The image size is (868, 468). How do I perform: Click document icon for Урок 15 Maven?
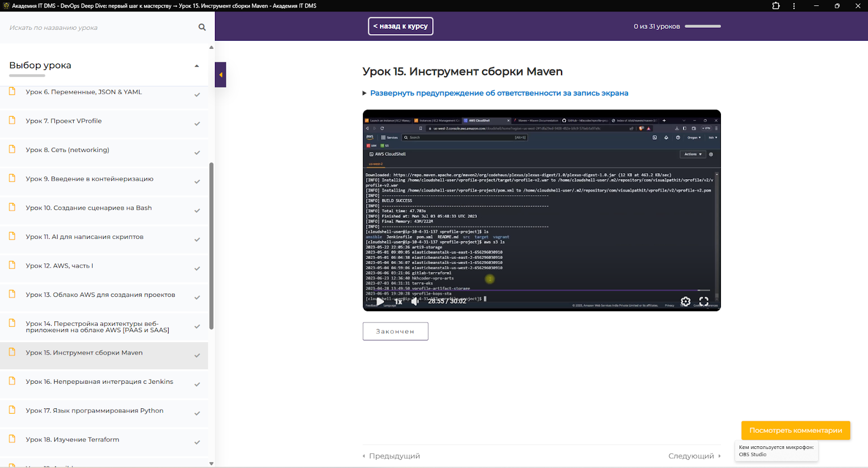click(x=12, y=351)
